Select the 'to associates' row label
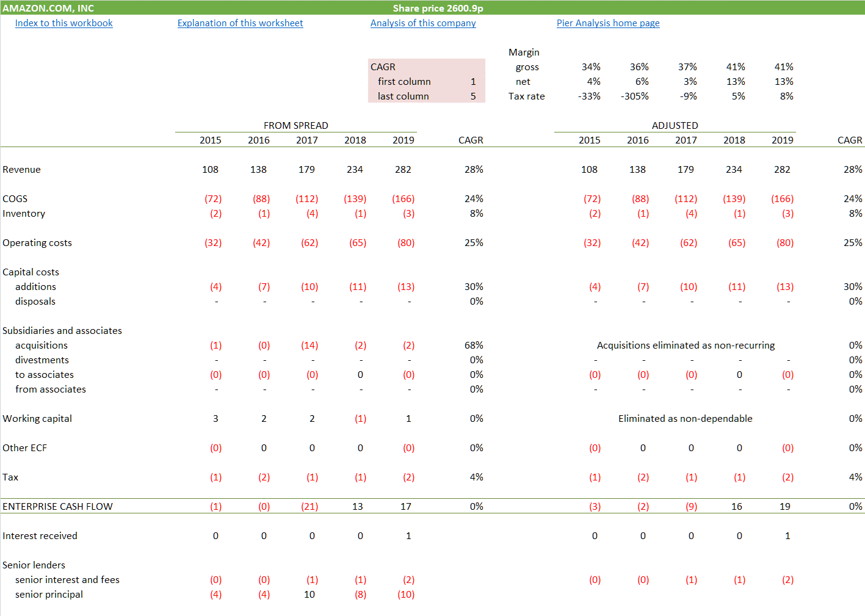Image resolution: width=865 pixels, height=616 pixels. point(45,375)
